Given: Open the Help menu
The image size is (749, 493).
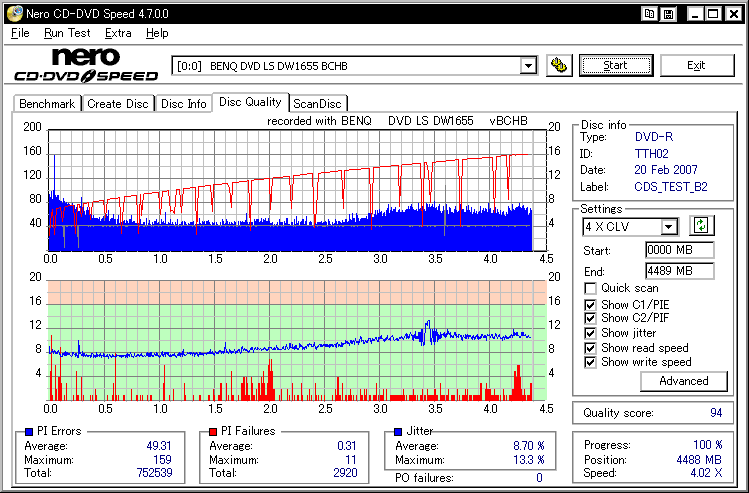Looking at the screenshot, I should tap(157, 33).
